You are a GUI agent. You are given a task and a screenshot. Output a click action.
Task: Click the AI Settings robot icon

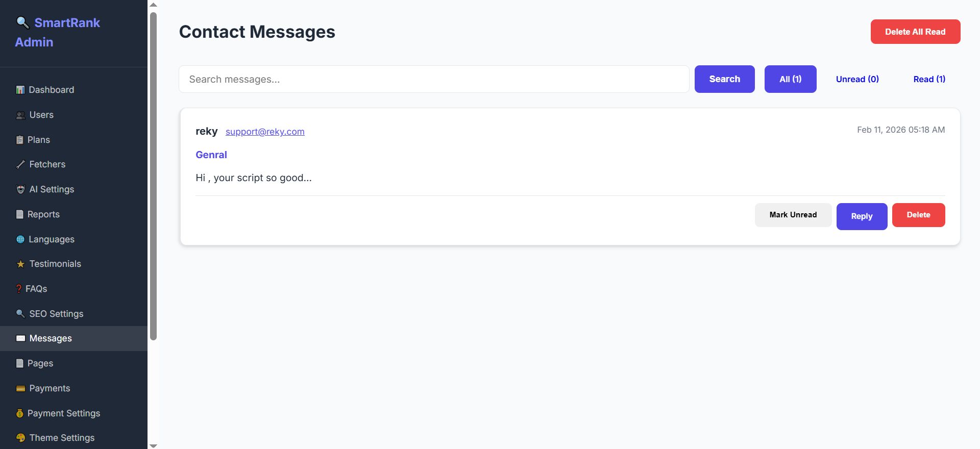(20, 189)
